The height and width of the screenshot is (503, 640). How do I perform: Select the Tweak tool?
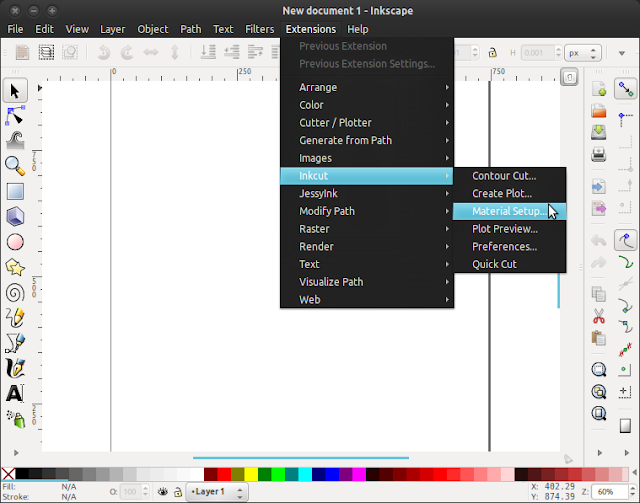pyautogui.click(x=15, y=141)
